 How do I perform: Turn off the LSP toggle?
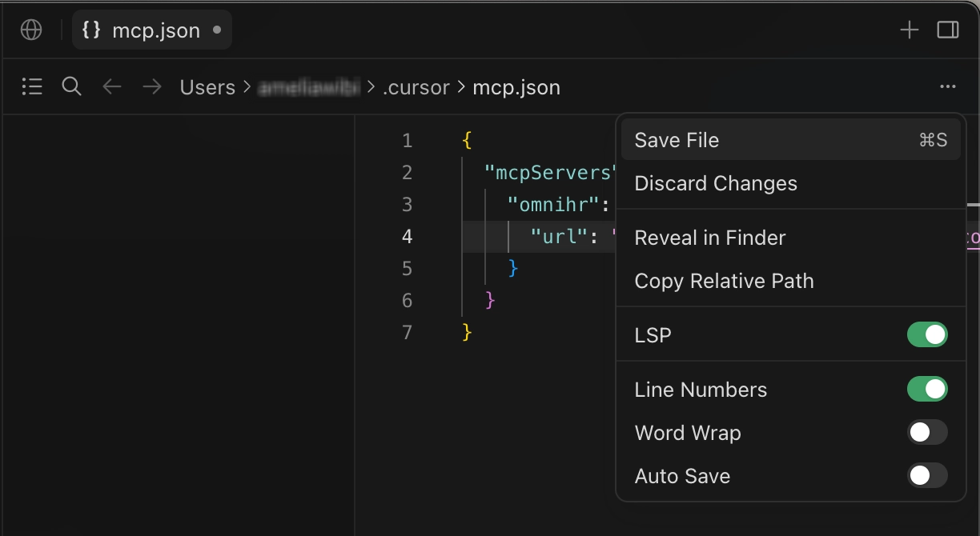(927, 335)
